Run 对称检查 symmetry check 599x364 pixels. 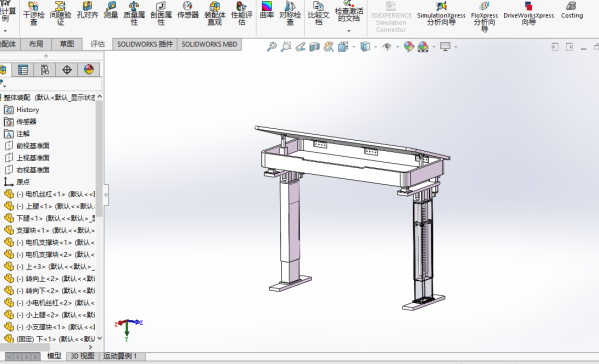[x=290, y=13]
